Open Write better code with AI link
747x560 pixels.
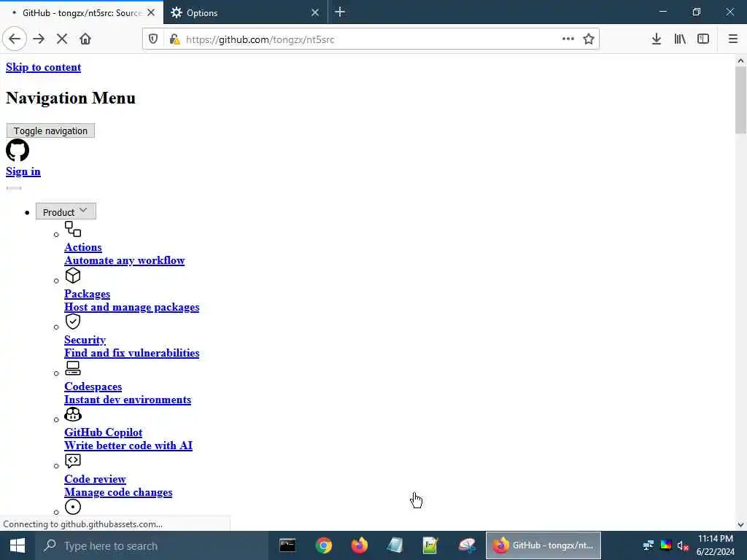[x=128, y=446]
